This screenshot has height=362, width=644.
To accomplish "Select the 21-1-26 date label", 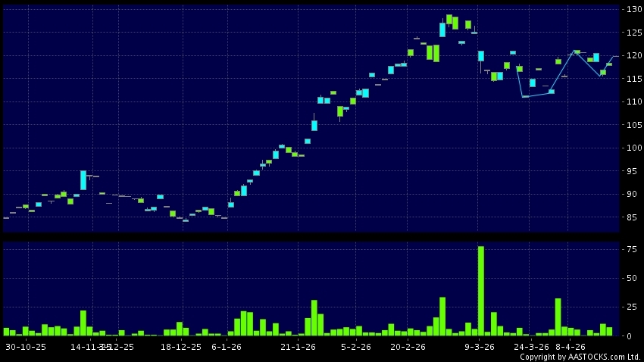I will coord(298,347).
